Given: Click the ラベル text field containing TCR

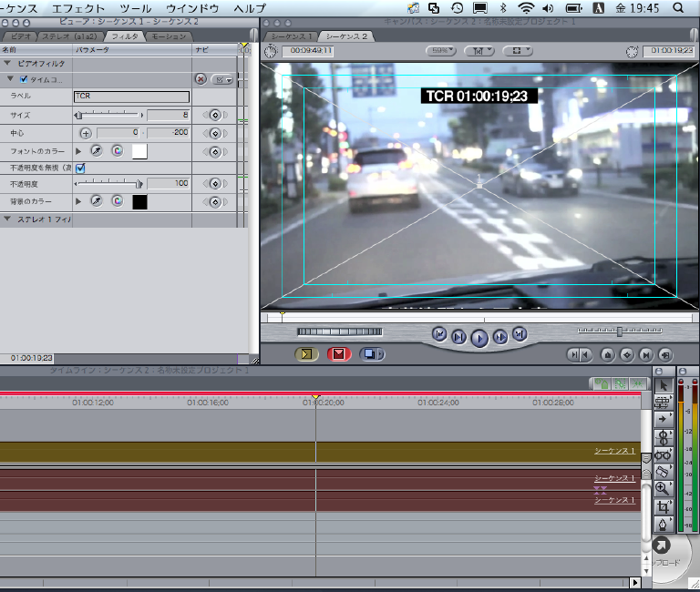Looking at the screenshot, I should point(131,96).
